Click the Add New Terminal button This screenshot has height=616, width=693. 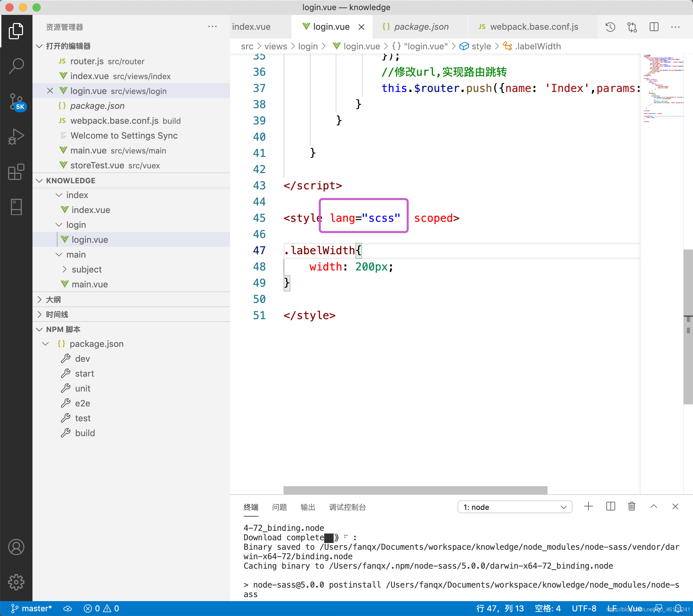pyautogui.click(x=588, y=506)
